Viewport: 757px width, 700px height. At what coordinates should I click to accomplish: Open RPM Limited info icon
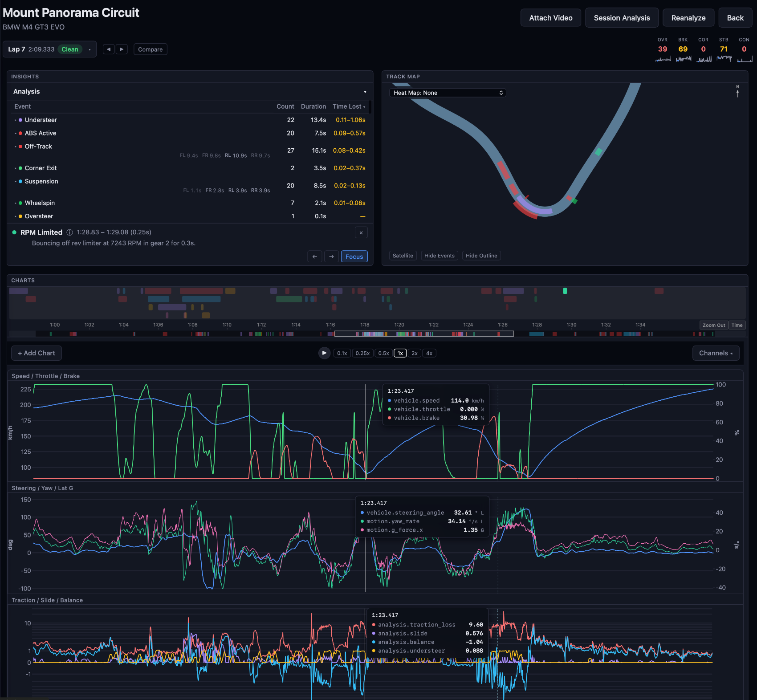[69, 232]
